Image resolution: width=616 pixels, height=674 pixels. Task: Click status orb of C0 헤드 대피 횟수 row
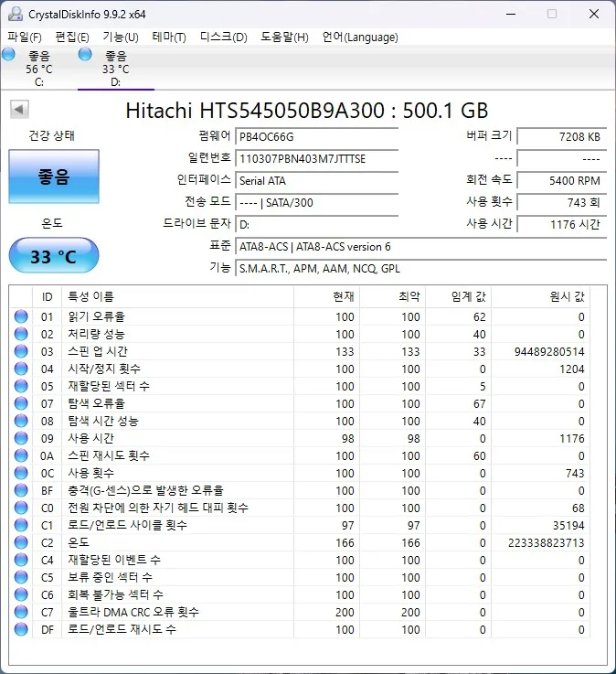coord(21,508)
